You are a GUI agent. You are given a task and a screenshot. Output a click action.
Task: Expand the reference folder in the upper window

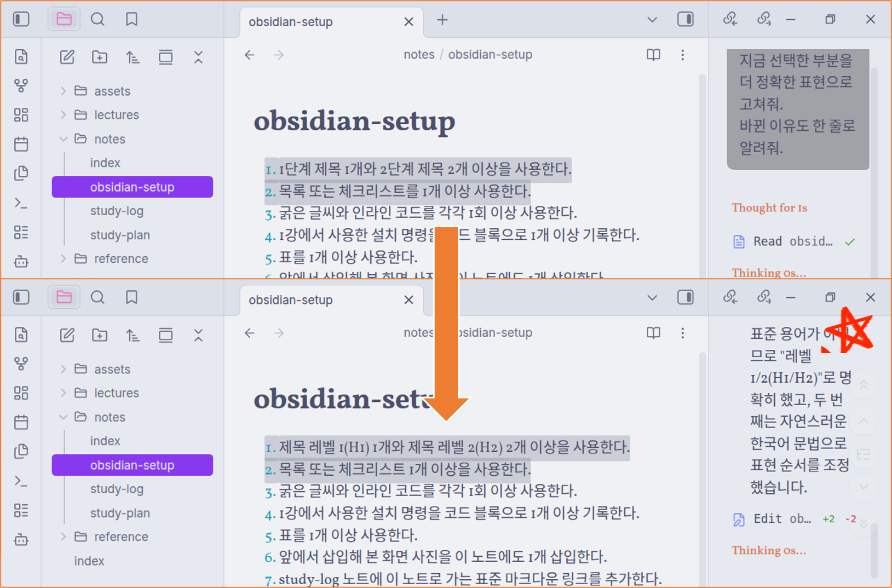pyautogui.click(x=63, y=258)
